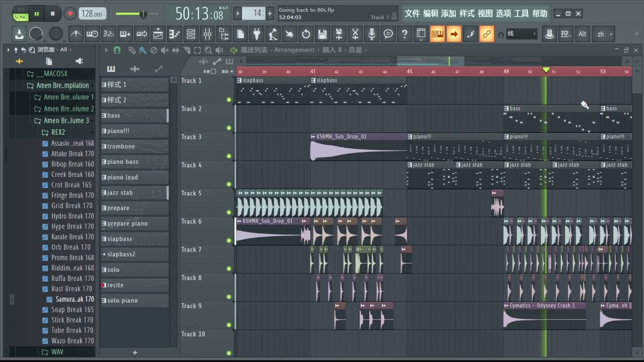Select the jazz stab pattern
Viewport: 644px width, 362px height.
(x=135, y=193)
